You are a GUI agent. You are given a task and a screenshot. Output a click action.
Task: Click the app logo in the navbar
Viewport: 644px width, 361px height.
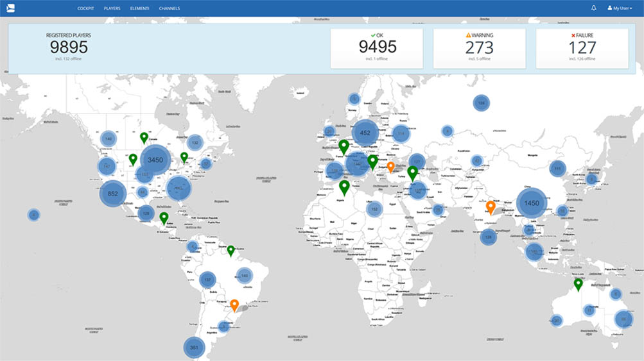pyautogui.click(x=11, y=8)
